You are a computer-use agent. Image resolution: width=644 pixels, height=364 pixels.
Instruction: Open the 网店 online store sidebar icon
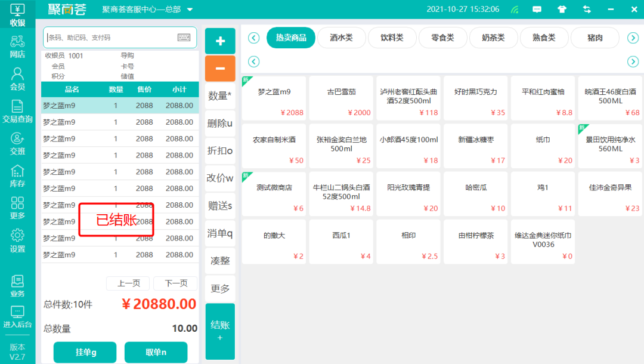[17, 46]
